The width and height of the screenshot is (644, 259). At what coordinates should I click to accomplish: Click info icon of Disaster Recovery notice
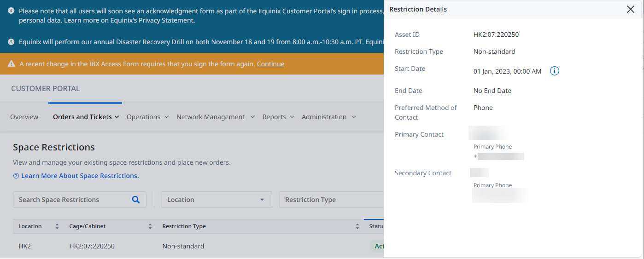pyautogui.click(x=11, y=42)
